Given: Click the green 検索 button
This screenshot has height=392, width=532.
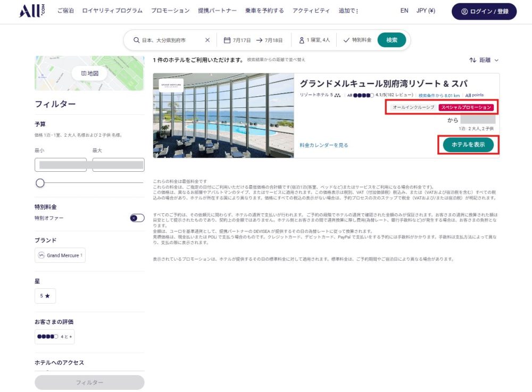Looking at the screenshot, I should 392,40.
